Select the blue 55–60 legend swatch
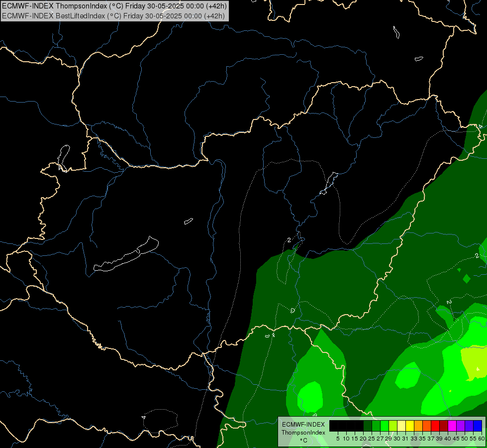 [478, 426]
